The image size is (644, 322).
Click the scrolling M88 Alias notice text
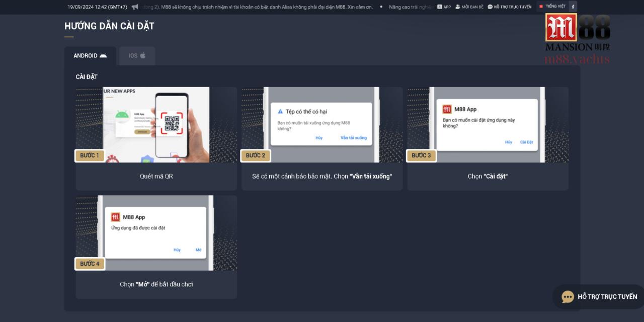tap(258, 7)
